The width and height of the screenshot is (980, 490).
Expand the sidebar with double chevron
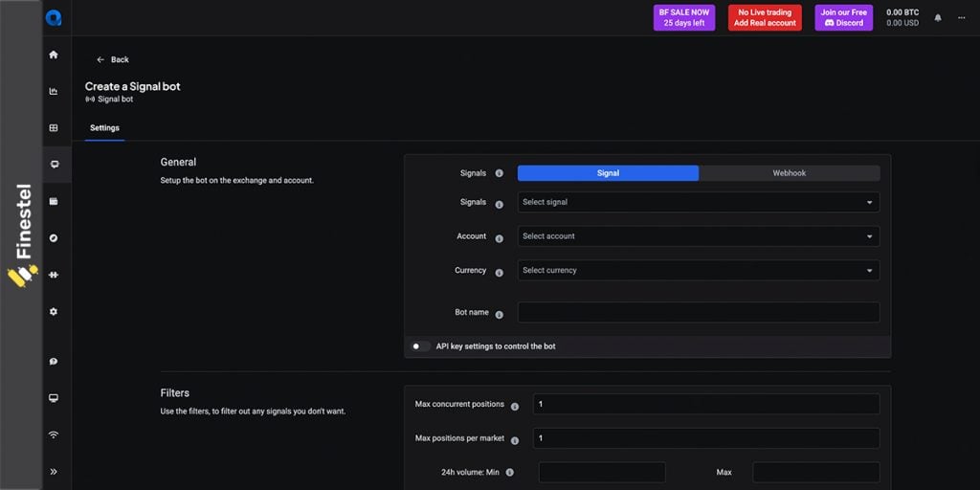54,472
